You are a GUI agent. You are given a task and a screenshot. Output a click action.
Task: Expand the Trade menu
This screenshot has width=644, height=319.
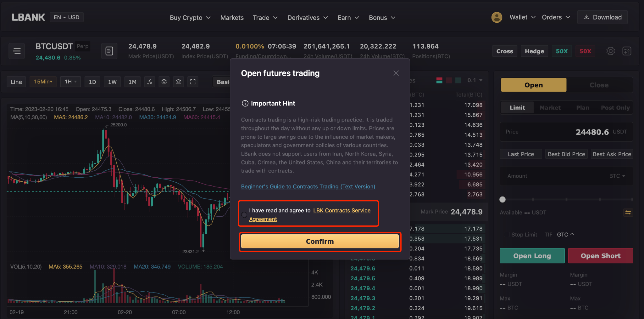pyautogui.click(x=265, y=18)
